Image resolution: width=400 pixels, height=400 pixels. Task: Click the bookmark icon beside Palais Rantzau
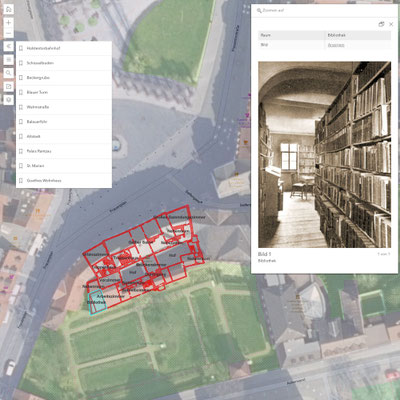(21, 151)
